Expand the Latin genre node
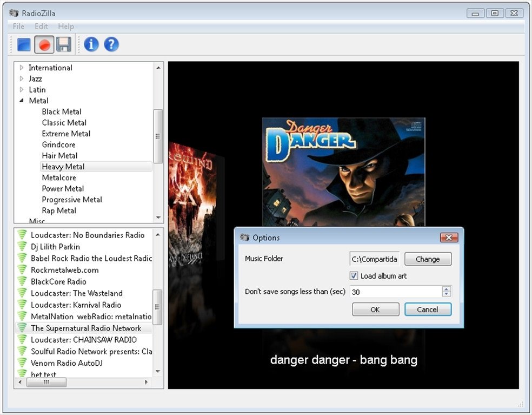 pos(22,90)
